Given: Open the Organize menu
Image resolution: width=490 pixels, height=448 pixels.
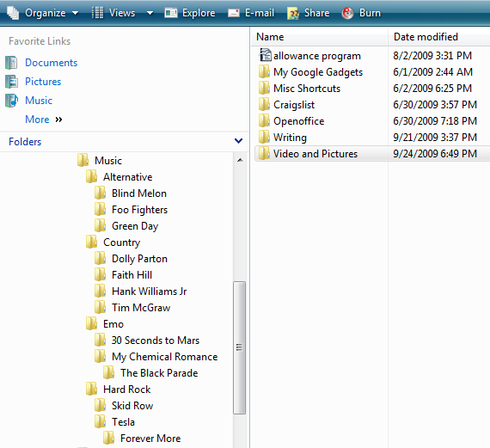Looking at the screenshot, I should [42, 13].
